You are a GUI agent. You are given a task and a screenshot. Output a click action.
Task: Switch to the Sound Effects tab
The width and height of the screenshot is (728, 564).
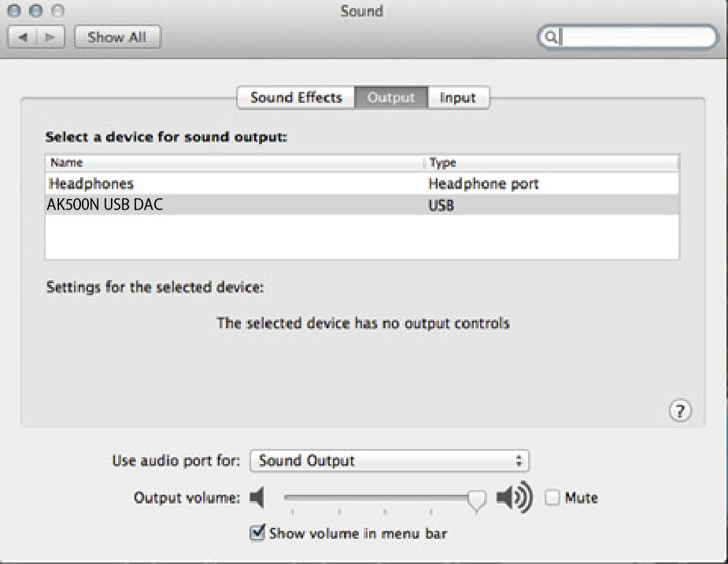pos(296,98)
